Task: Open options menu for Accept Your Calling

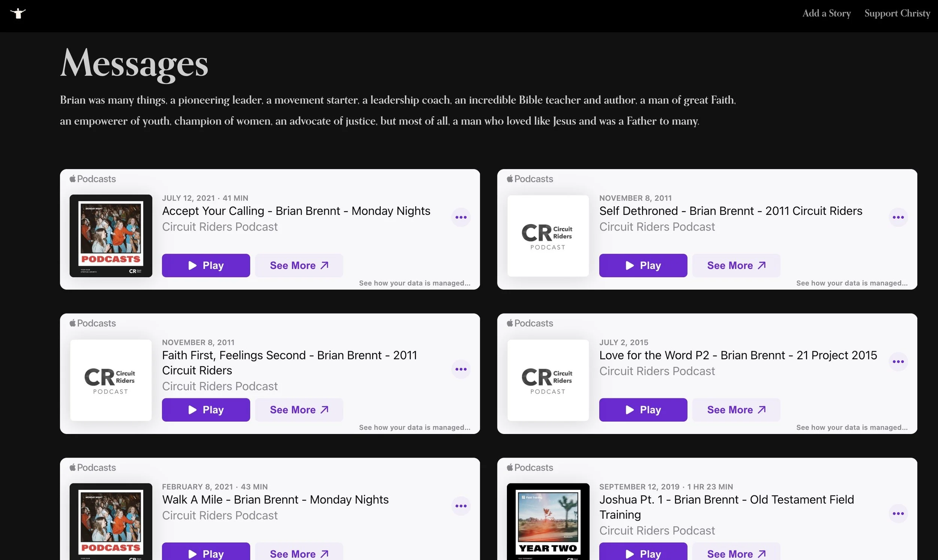Action: point(461,217)
